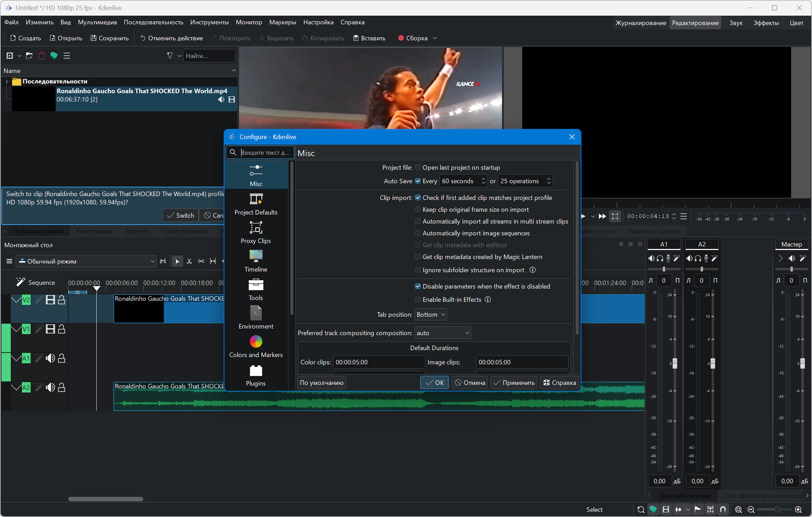Screen dimensions: 812x517
Task: Open the Proxy Clips settings page
Action: point(256,233)
